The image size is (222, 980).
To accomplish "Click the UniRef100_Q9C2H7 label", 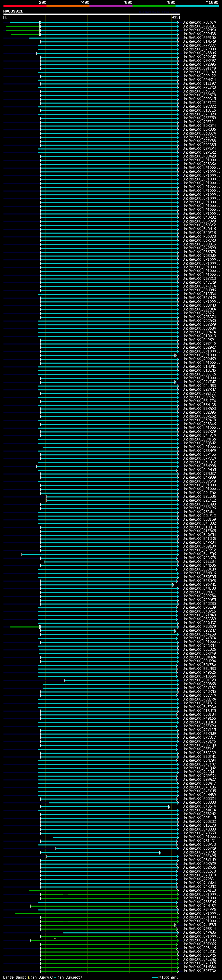I will [x=199, y=630].
